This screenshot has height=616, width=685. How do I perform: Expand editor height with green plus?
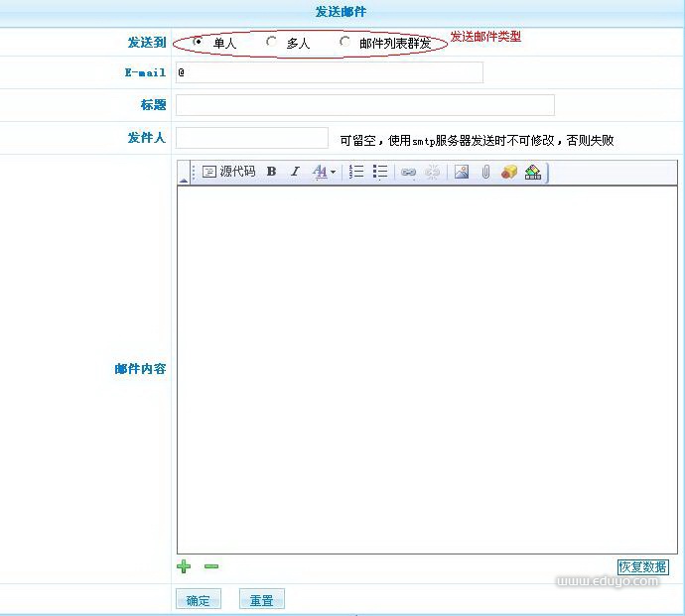[184, 566]
